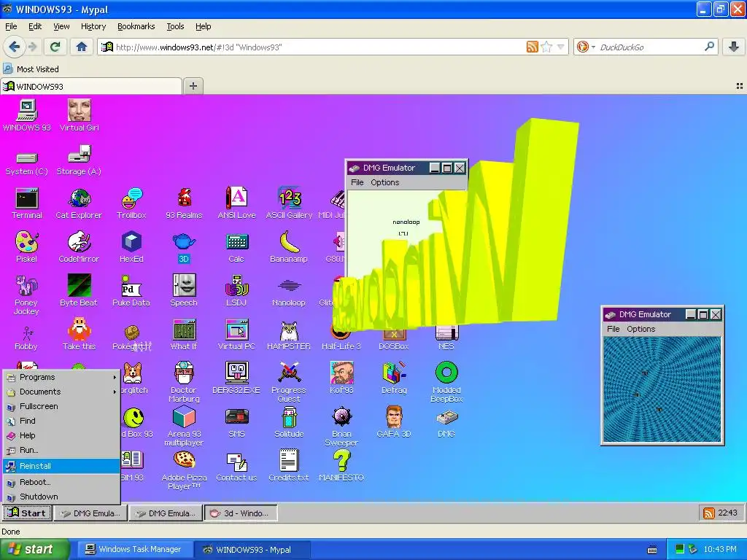
Task: Launch ANSI Love icon
Action: (236, 203)
